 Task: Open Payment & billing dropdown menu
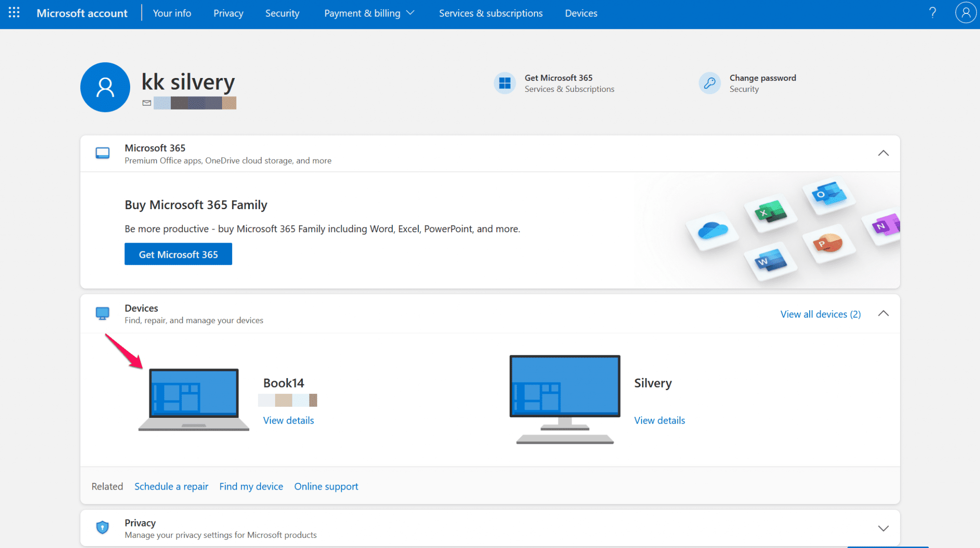(x=369, y=13)
